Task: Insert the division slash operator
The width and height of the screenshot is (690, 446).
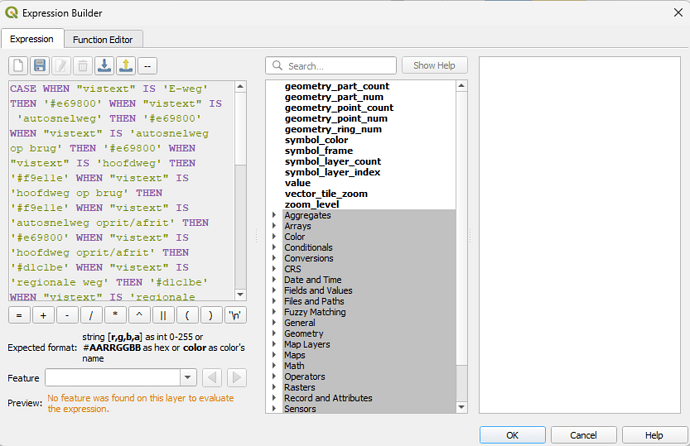Action: point(91,315)
